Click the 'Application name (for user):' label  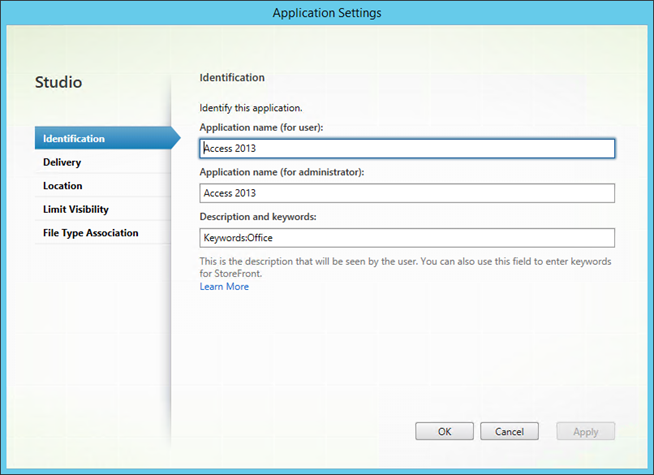(261, 128)
